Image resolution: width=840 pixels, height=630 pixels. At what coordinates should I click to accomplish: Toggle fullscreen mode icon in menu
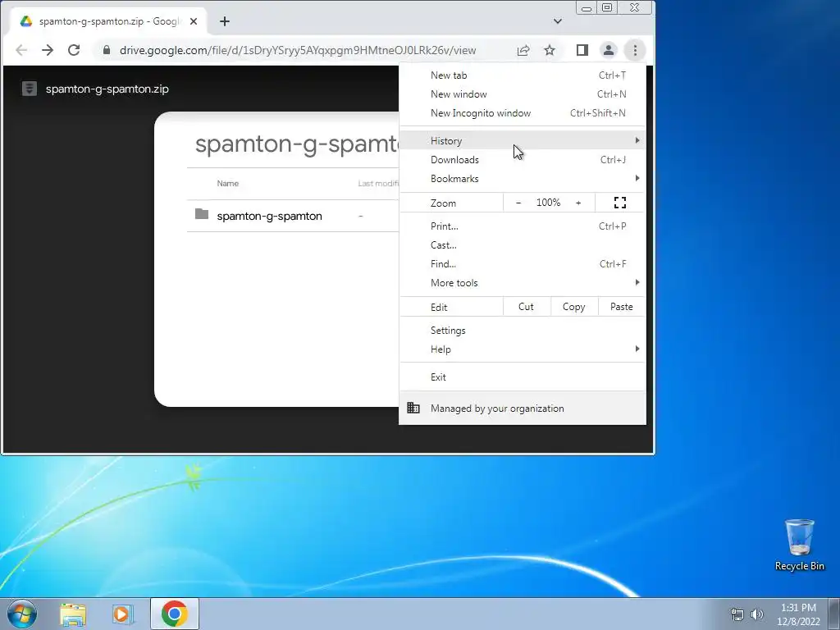coord(620,203)
